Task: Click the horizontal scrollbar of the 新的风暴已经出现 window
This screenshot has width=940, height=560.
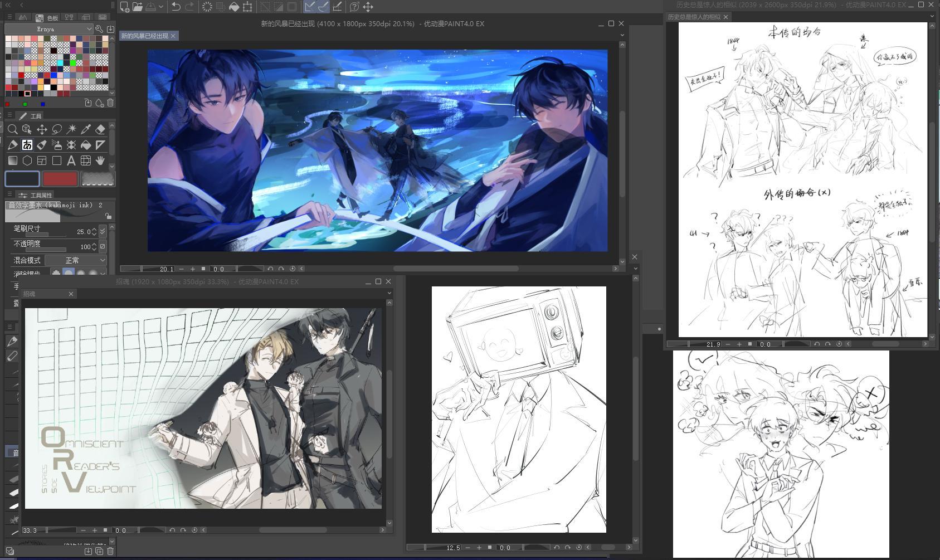Action: [x=455, y=269]
